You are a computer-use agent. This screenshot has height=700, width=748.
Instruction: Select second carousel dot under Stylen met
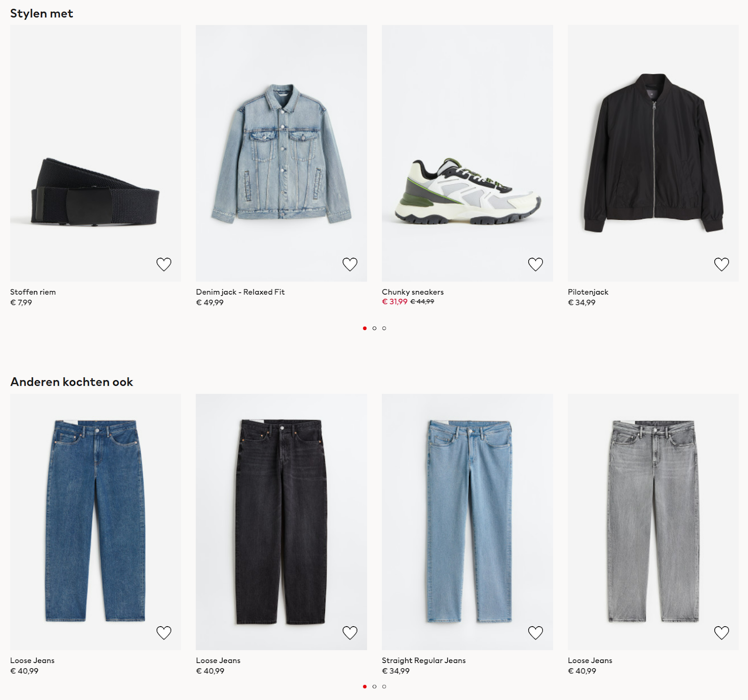click(374, 328)
